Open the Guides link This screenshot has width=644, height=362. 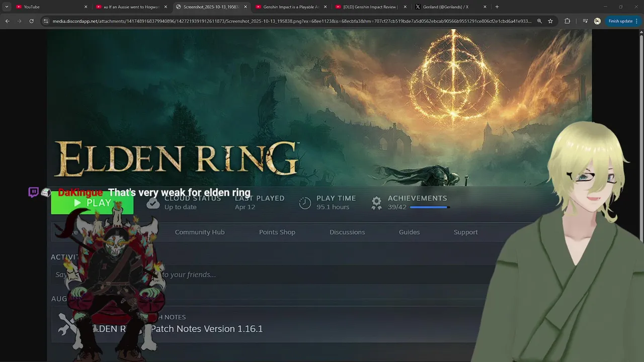[x=409, y=232]
